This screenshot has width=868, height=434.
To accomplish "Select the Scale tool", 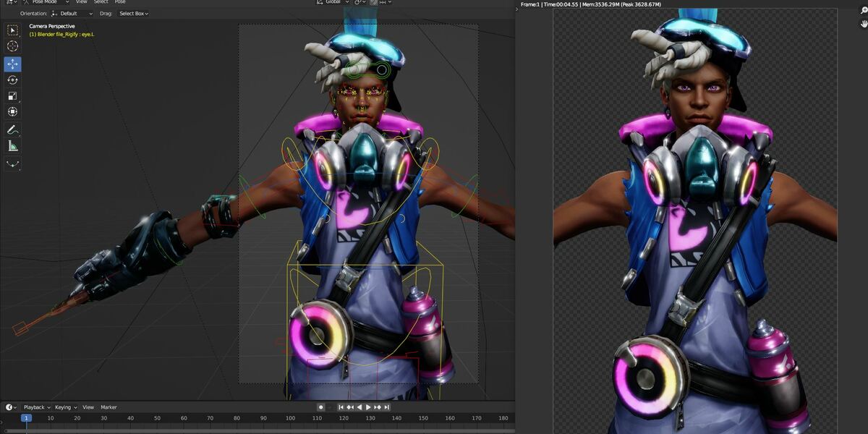I will pyautogui.click(x=12, y=96).
